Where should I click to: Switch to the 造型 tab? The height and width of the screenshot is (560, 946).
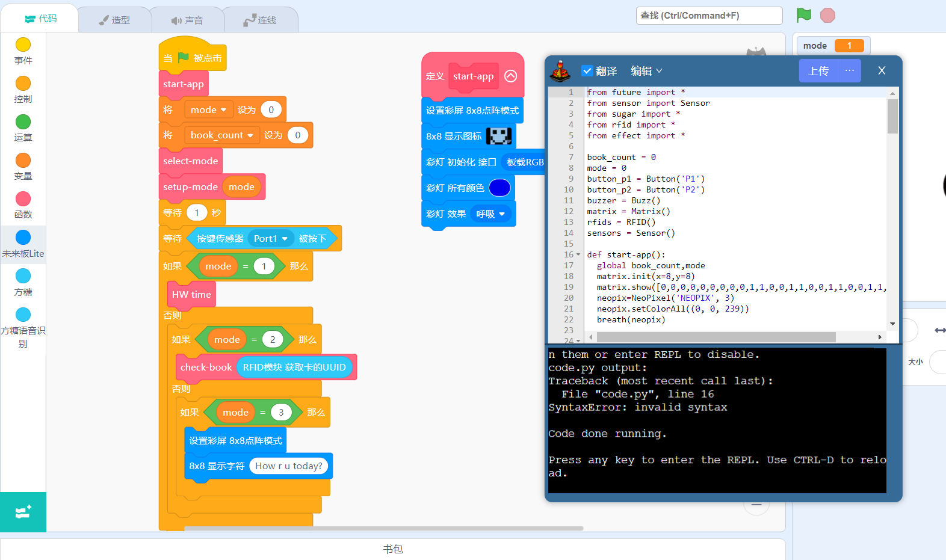click(x=114, y=20)
